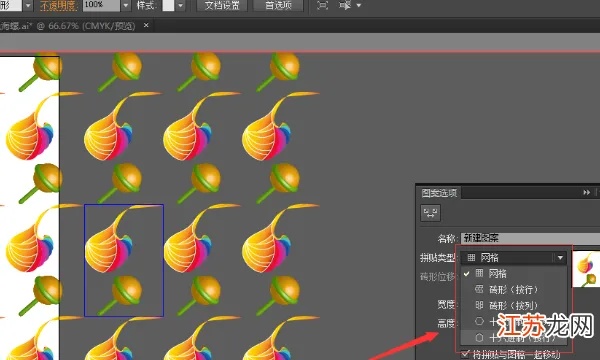Collapse the Pattern Options panel with double arrows

(587, 192)
